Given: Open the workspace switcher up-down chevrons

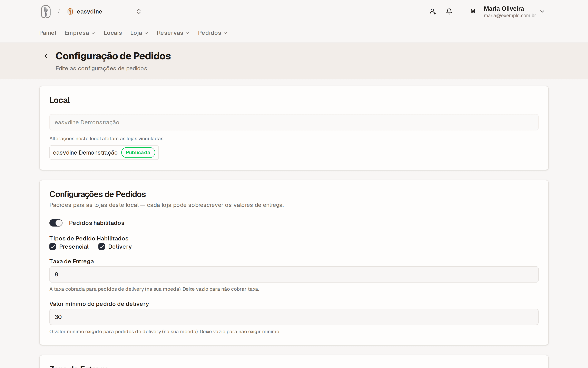Looking at the screenshot, I should tap(139, 11).
